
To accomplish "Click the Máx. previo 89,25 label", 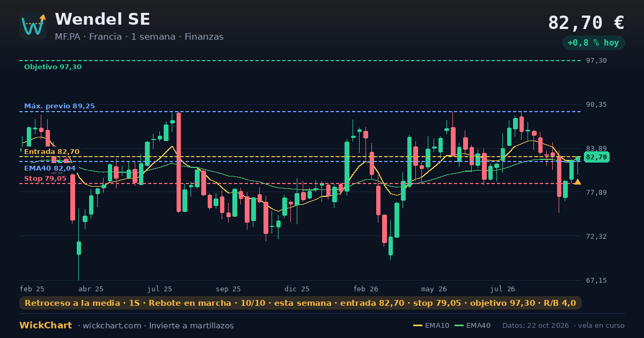I will pos(60,106).
